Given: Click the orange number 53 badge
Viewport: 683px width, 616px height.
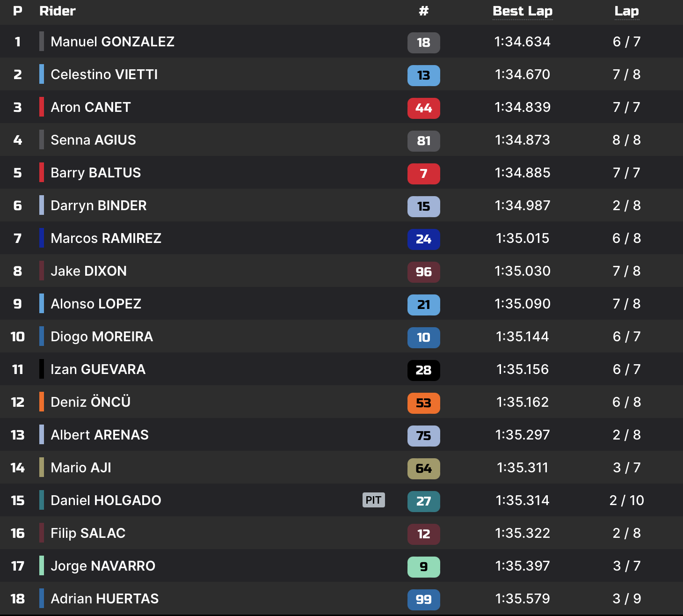Looking at the screenshot, I should [423, 403].
